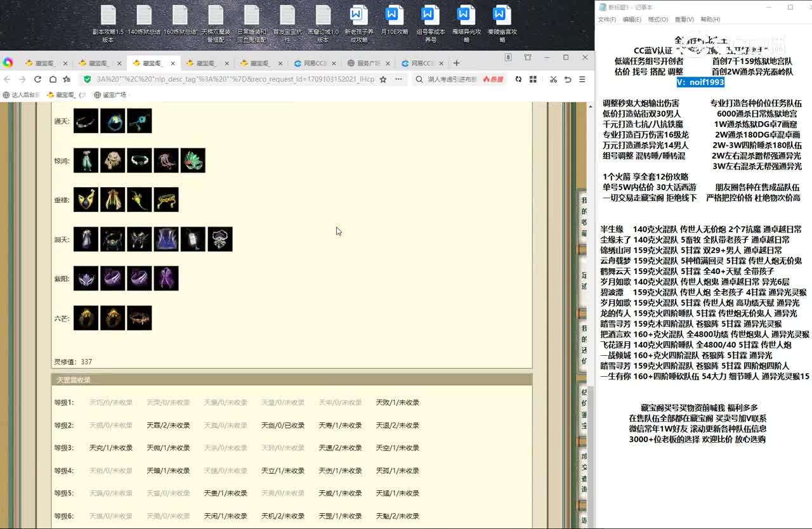Click the last item icon in 洞天 row
Viewport: 812px width, 529px height.
pyautogui.click(x=219, y=239)
